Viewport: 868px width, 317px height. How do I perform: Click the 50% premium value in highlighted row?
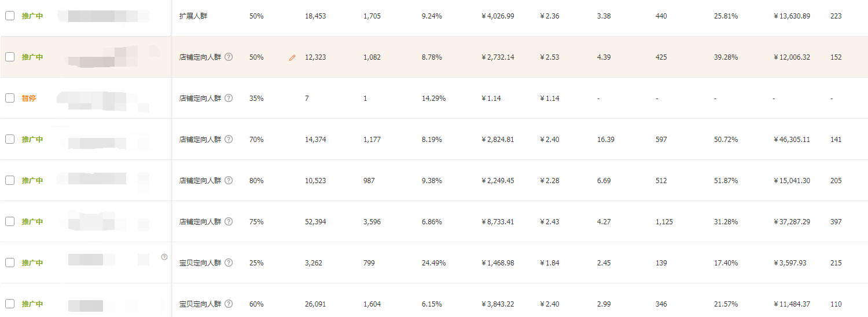click(256, 57)
